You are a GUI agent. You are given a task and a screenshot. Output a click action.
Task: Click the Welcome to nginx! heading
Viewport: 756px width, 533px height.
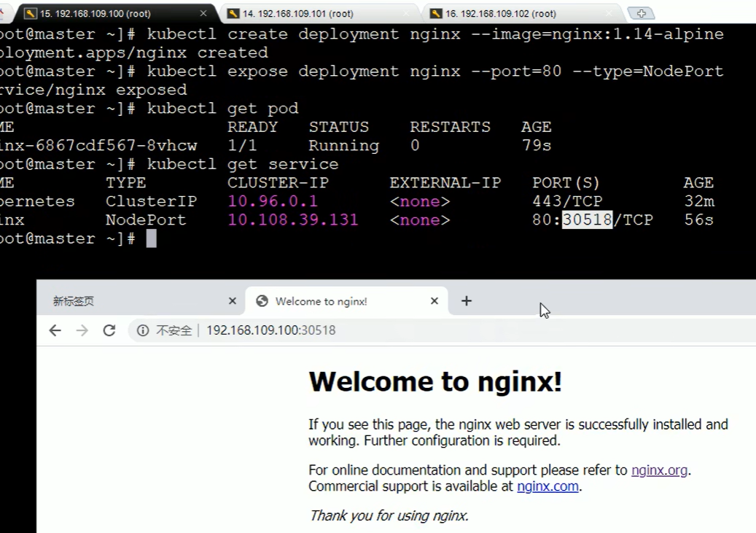[435, 381]
